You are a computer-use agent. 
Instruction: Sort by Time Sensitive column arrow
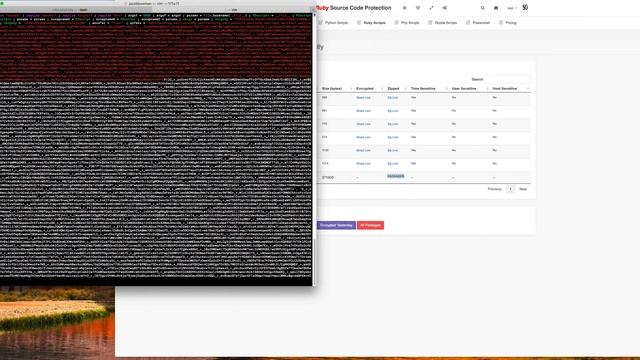446,89
